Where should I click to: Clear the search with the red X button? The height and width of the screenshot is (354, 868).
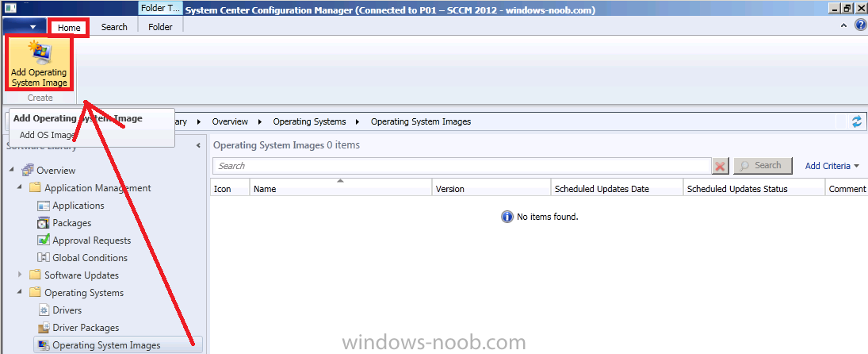click(721, 166)
